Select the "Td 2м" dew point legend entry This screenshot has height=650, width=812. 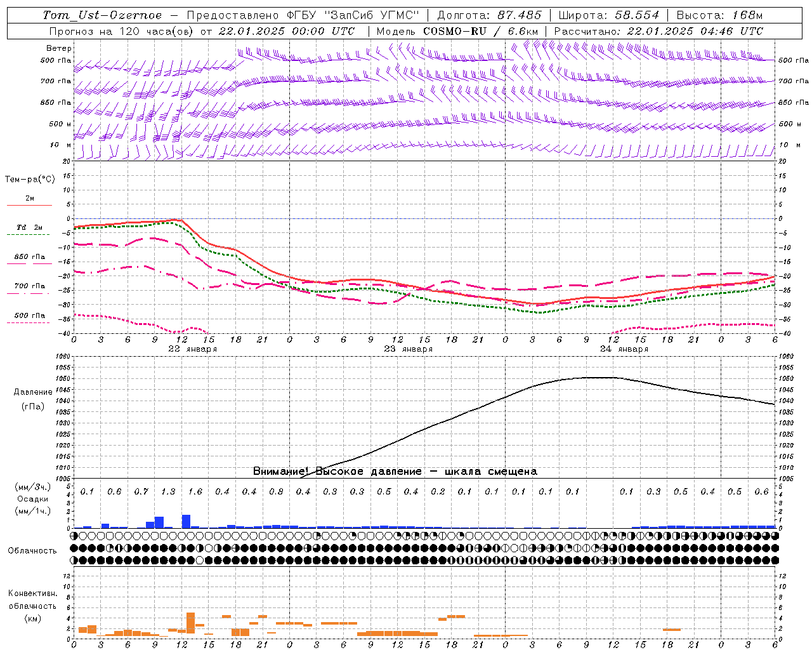[30, 227]
